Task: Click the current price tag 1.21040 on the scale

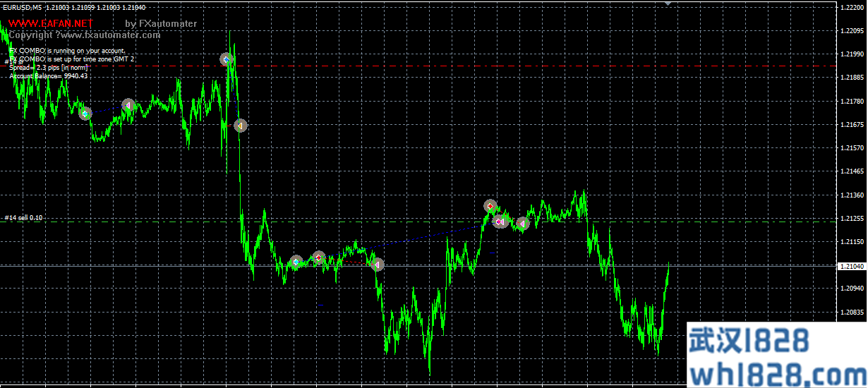Action: [851, 266]
